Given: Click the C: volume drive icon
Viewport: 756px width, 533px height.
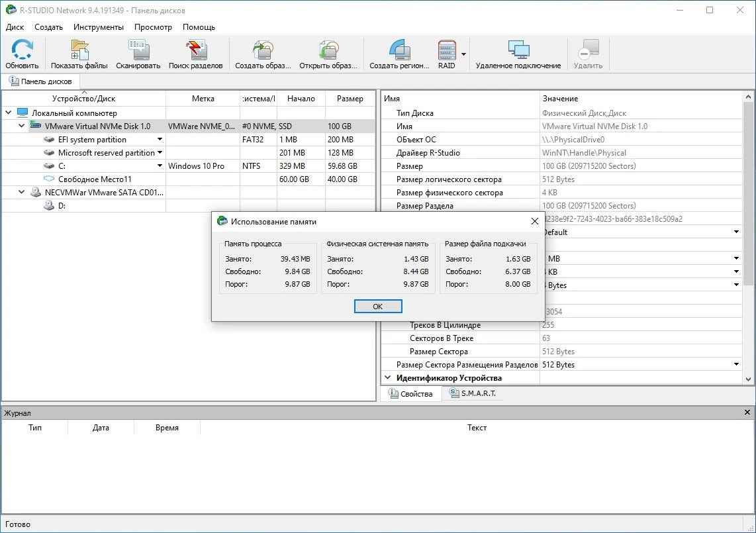Looking at the screenshot, I should (x=49, y=166).
